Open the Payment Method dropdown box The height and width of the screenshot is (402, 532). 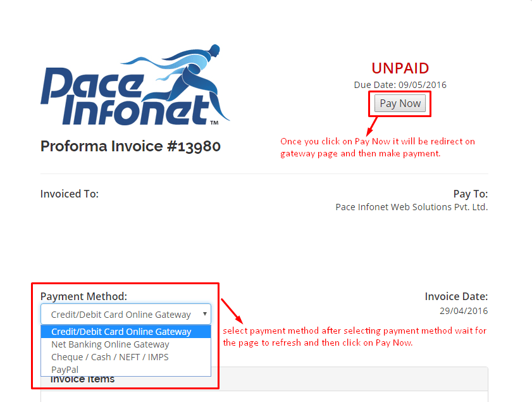point(126,314)
